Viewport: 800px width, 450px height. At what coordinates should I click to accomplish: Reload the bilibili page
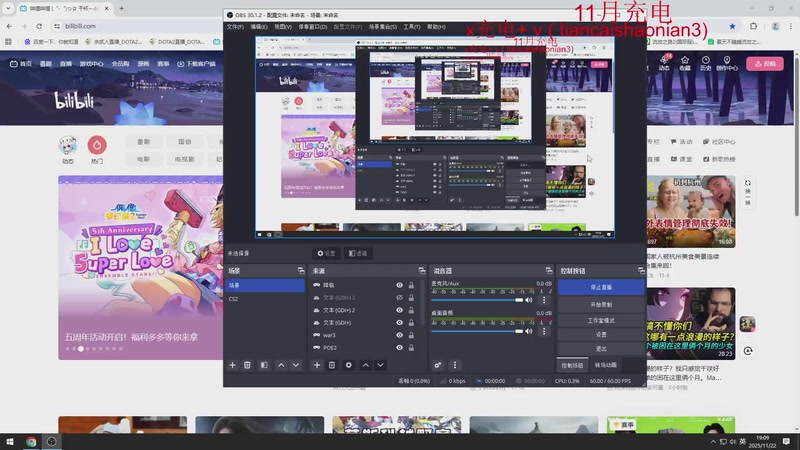pyautogui.click(x=39, y=26)
